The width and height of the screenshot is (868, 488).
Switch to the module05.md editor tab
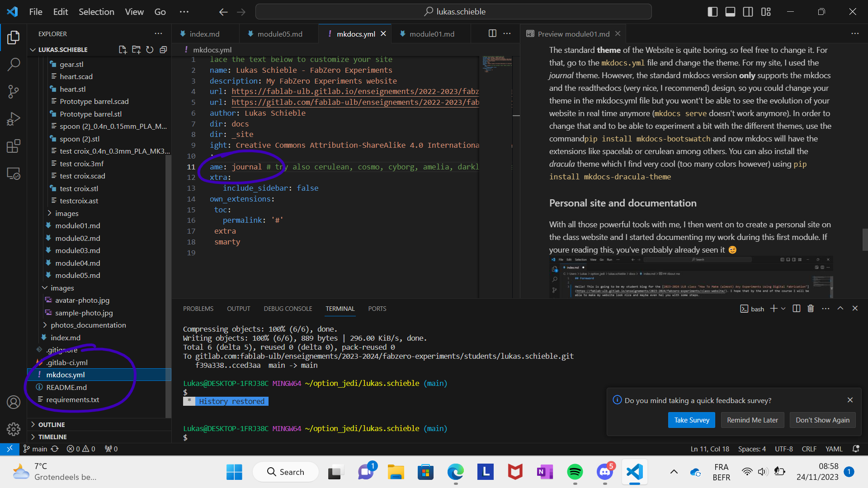(x=279, y=34)
